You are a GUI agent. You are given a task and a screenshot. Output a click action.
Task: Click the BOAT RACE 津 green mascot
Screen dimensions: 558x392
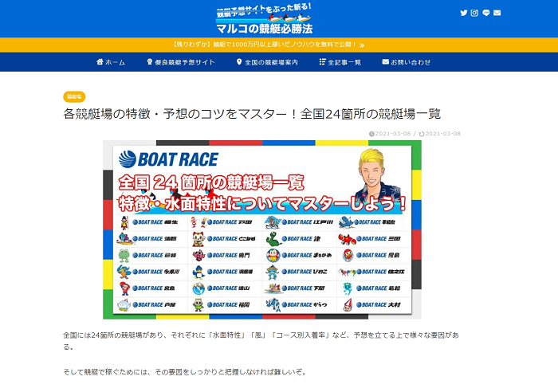click(x=273, y=239)
